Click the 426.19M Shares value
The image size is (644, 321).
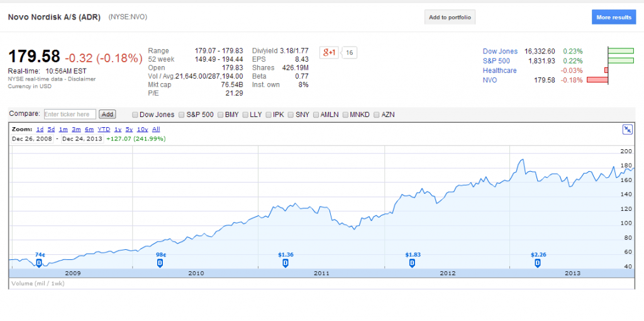pyautogui.click(x=296, y=68)
